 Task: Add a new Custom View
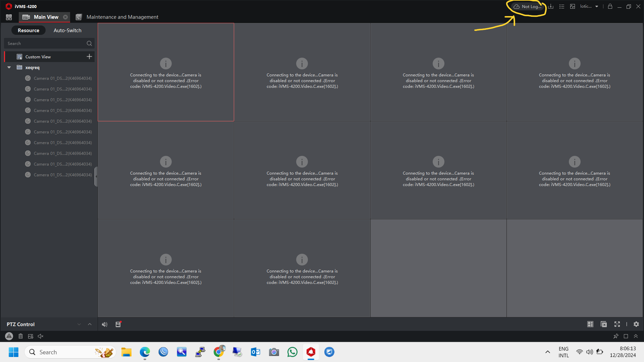[x=89, y=57]
